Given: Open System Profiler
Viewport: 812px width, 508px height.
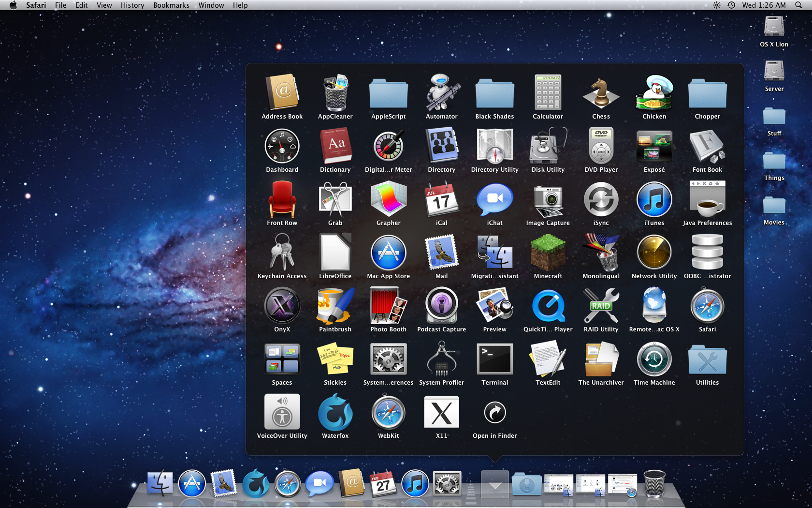Looking at the screenshot, I should [441, 359].
